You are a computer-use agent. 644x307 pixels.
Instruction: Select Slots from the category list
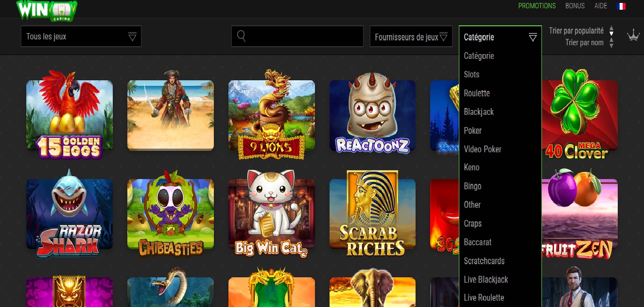click(471, 74)
